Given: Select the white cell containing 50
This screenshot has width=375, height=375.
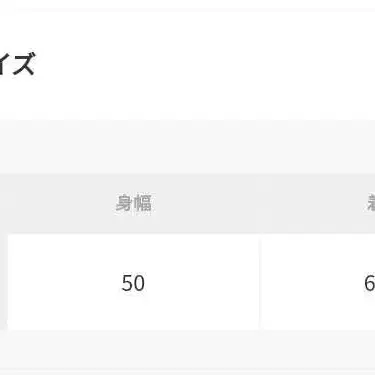Looking at the screenshot, I should click(133, 282).
